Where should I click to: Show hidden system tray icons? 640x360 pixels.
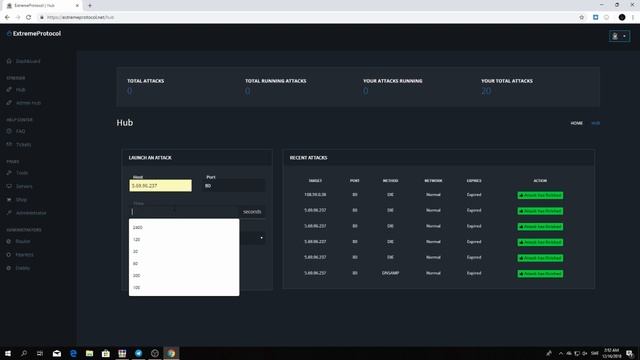(561, 353)
